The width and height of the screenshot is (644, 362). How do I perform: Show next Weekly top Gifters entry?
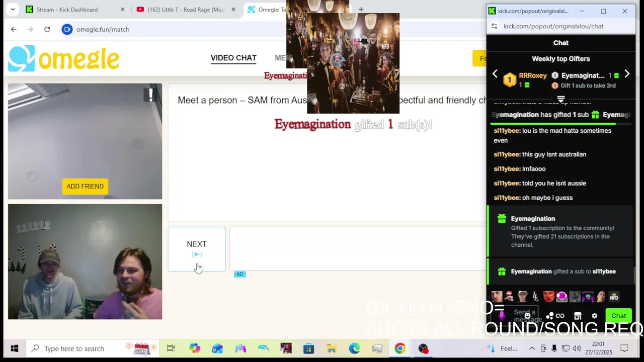pos(627,74)
